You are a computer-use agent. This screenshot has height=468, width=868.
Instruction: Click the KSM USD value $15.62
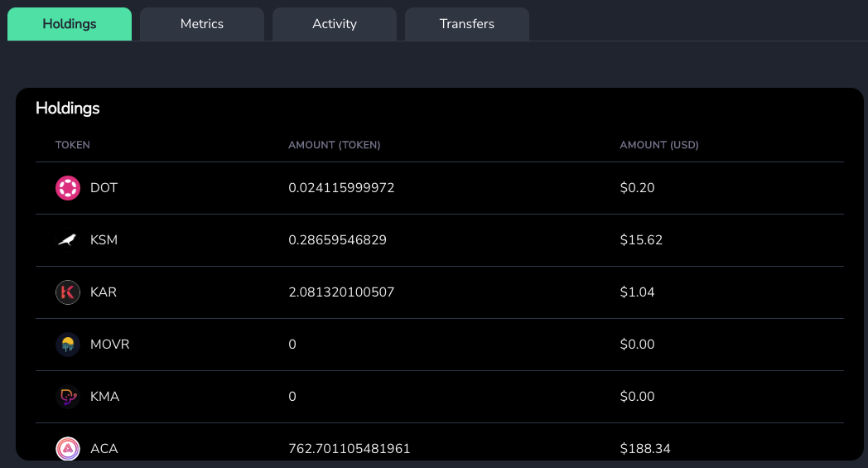pyautogui.click(x=641, y=240)
